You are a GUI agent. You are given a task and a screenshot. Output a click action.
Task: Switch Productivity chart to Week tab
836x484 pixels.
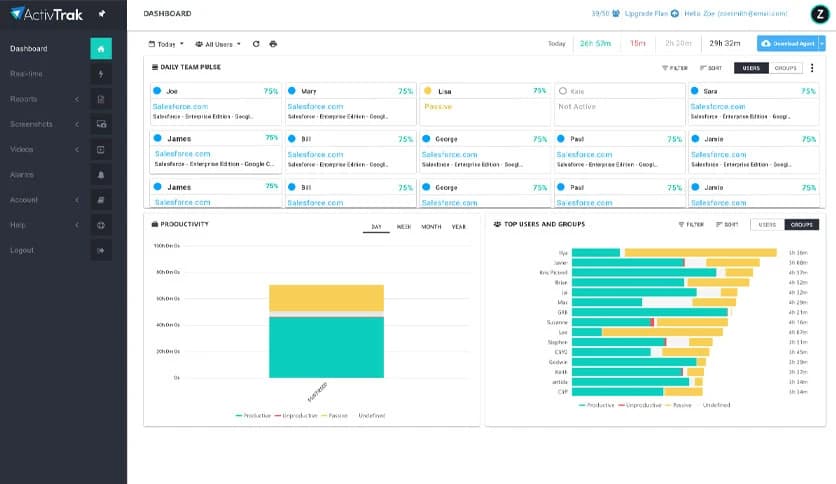coord(403,227)
